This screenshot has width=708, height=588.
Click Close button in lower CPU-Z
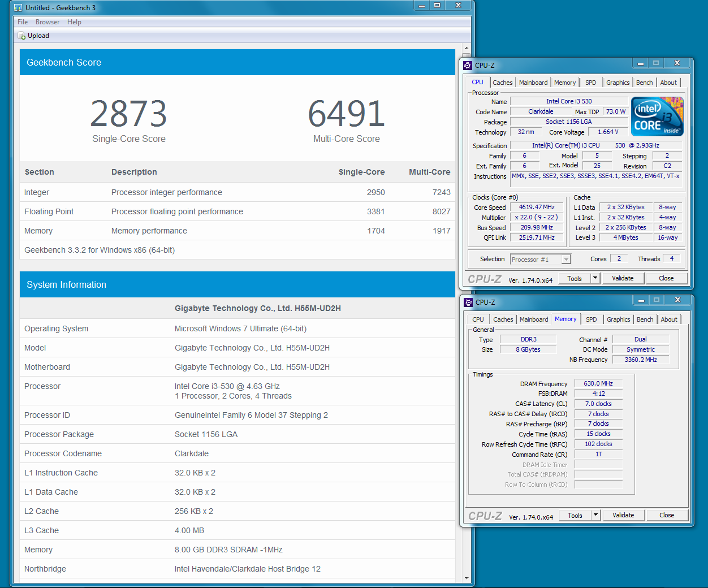(667, 515)
